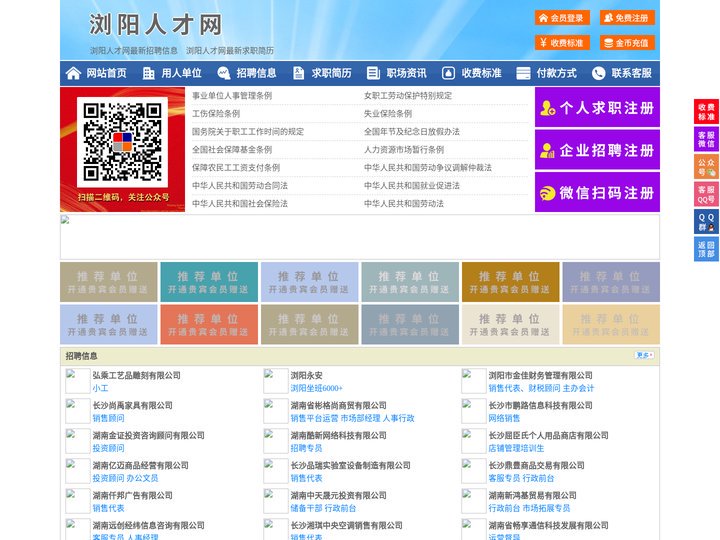
Task: Click the 客服微信 purple sidebar icon
Action: [x=706, y=139]
